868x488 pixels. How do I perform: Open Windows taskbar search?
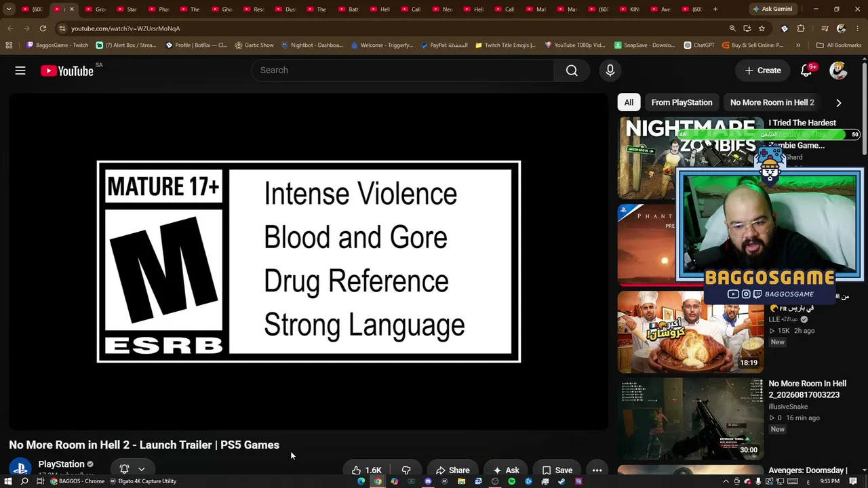[24, 481]
